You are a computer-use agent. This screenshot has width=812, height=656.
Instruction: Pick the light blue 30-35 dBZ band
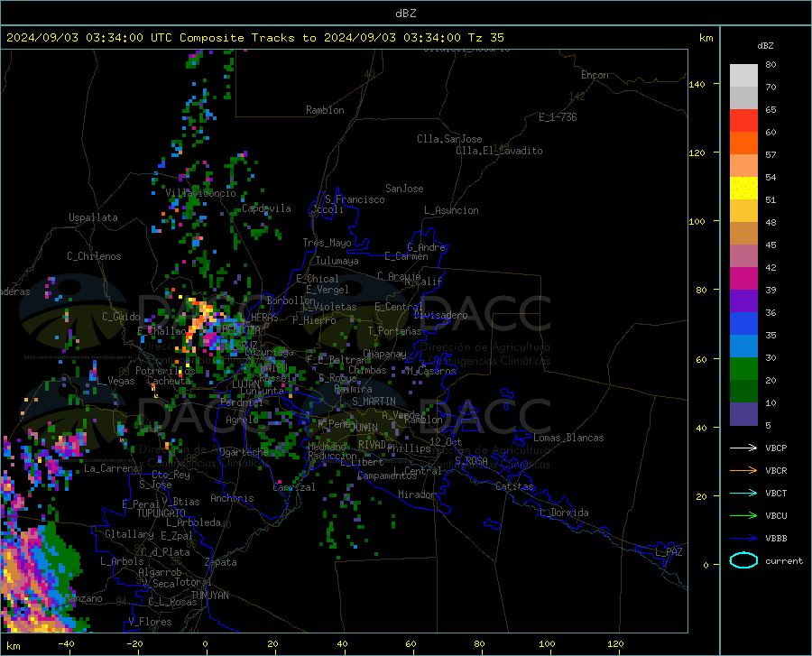click(743, 346)
